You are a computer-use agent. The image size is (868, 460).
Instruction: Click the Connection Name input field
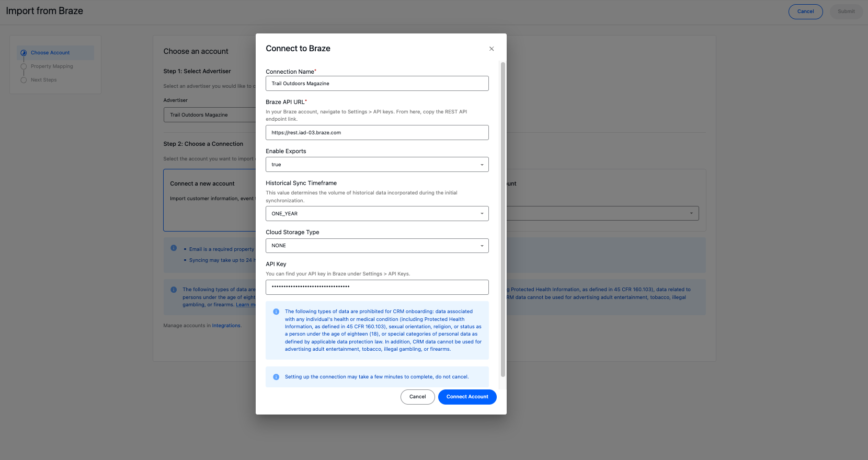(x=376, y=84)
